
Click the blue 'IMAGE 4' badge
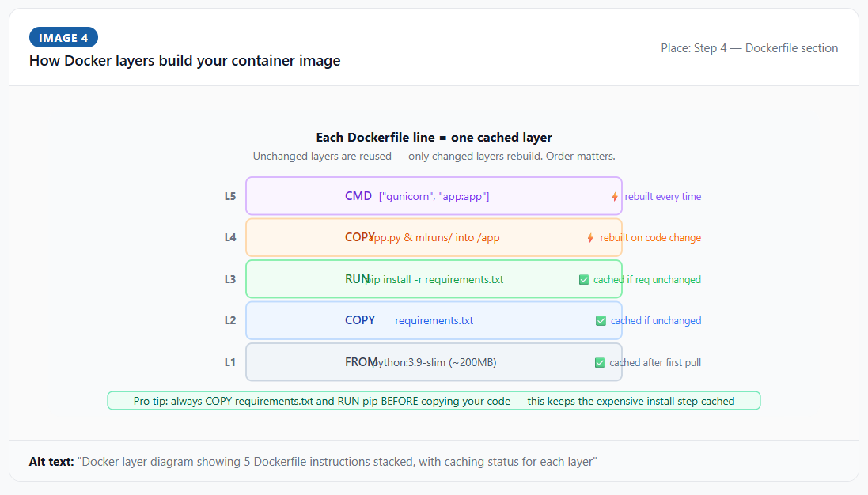[x=63, y=37]
